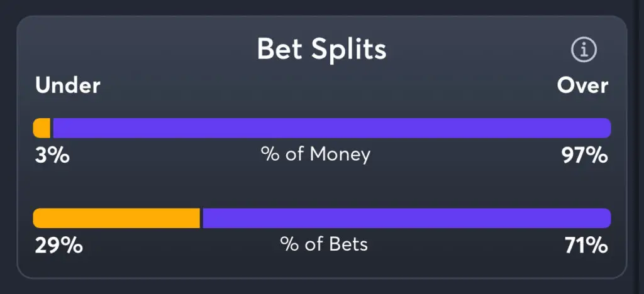Click the 97% money value
The image size is (644, 294).
click(x=584, y=155)
